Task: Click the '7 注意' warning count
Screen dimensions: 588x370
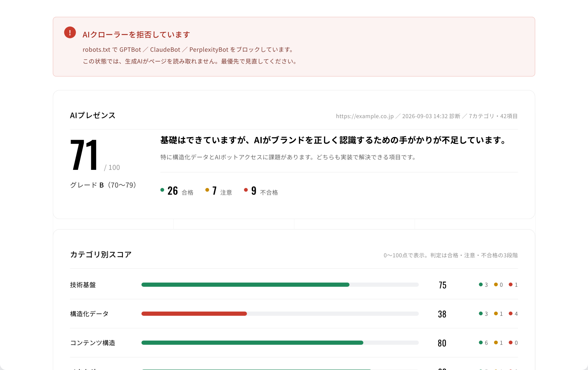Action: click(218, 191)
